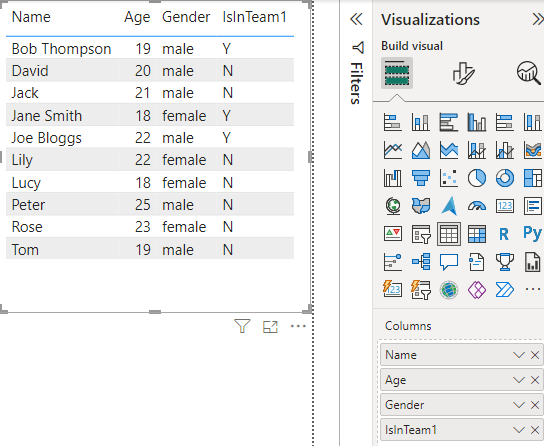Viewport: 544px width, 446px height.
Task: Open dropdown for Age field
Action: pyautogui.click(x=519, y=380)
